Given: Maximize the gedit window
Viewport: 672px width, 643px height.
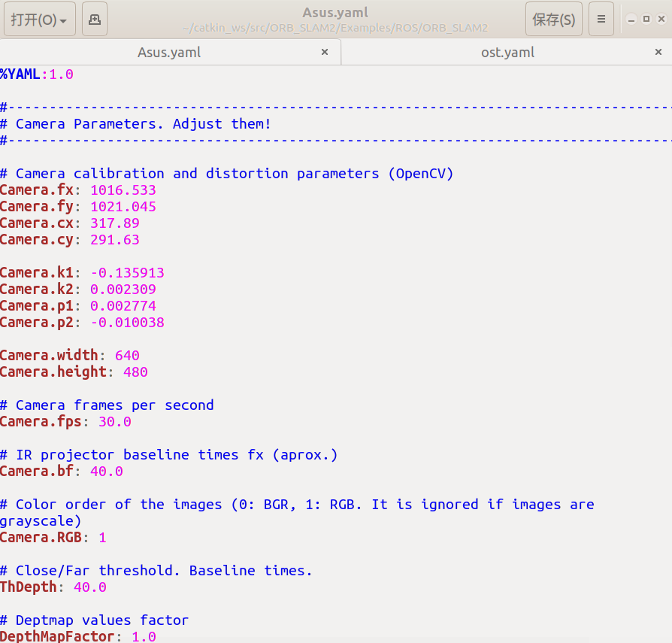Looking at the screenshot, I should click(x=646, y=19).
